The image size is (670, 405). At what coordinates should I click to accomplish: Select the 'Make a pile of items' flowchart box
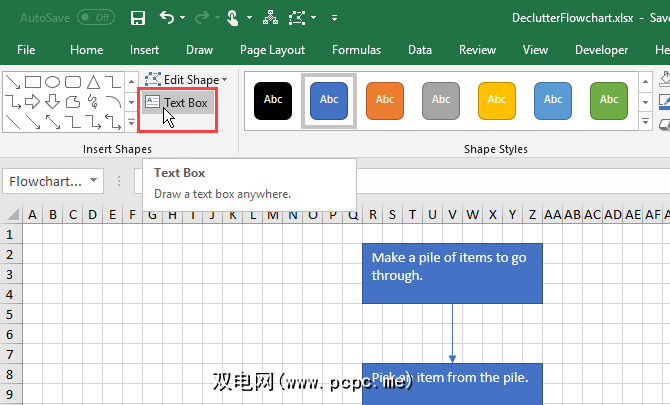[x=452, y=272]
